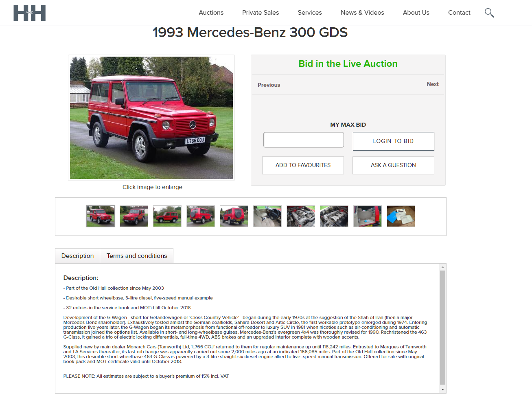Click the description panel vertical scrollbar
The width and height of the screenshot is (532, 394).
pos(442,328)
